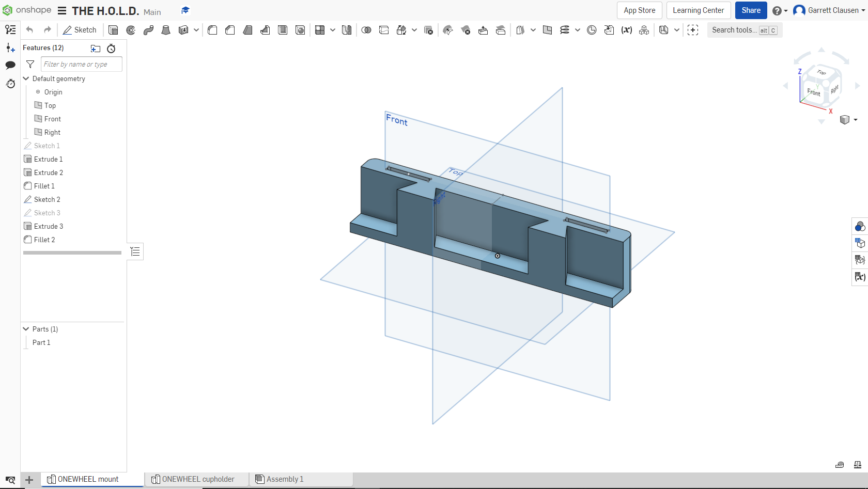Click the Search tools box
The height and width of the screenshot is (489, 868).
coord(744,30)
